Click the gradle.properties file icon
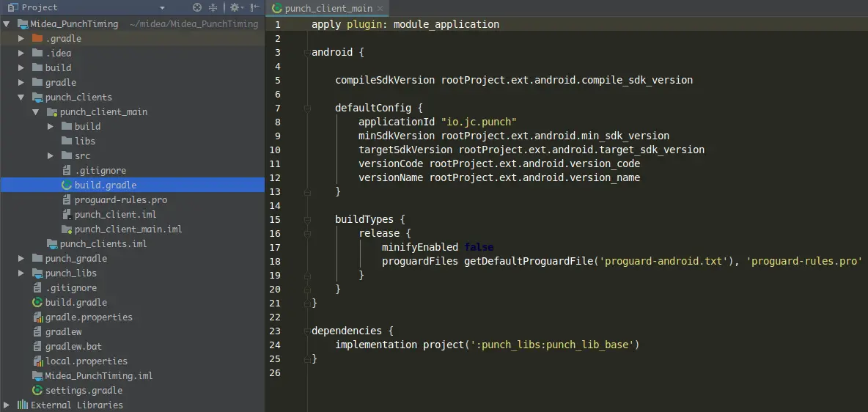868x412 pixels. (x=37, y=317)
